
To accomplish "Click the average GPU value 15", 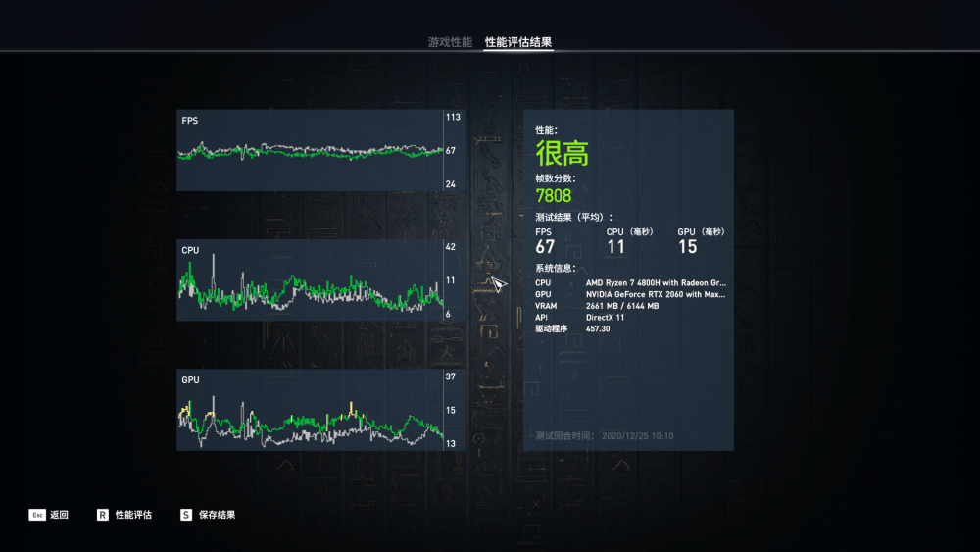I will click(x=688, y=247).
